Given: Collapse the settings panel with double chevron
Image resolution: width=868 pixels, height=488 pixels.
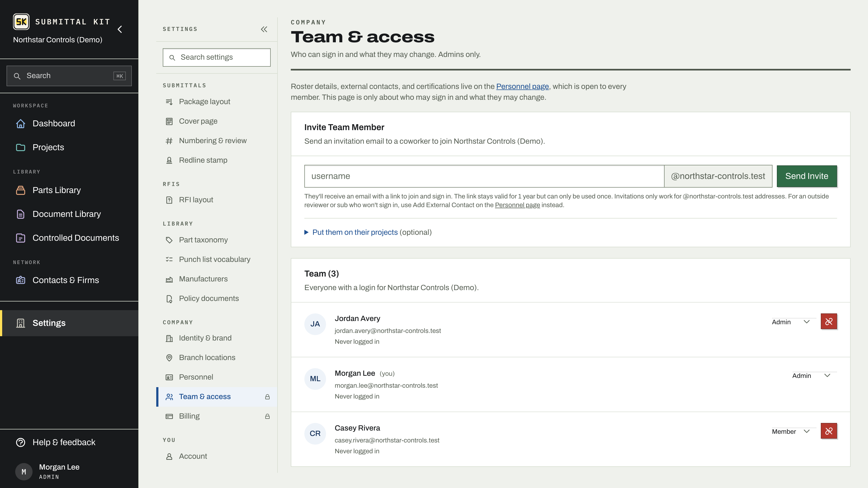Looking at the screenshot, I should (x=264, y=29).
